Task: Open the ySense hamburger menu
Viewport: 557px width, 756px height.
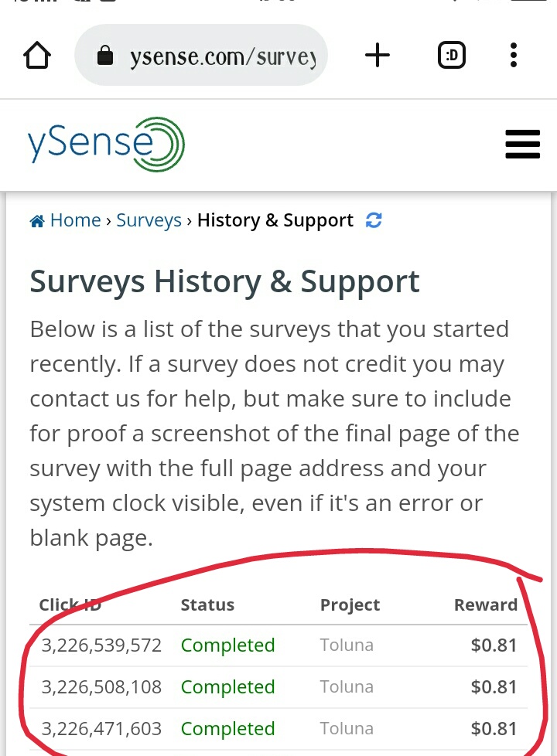Action: click(523, 144)
